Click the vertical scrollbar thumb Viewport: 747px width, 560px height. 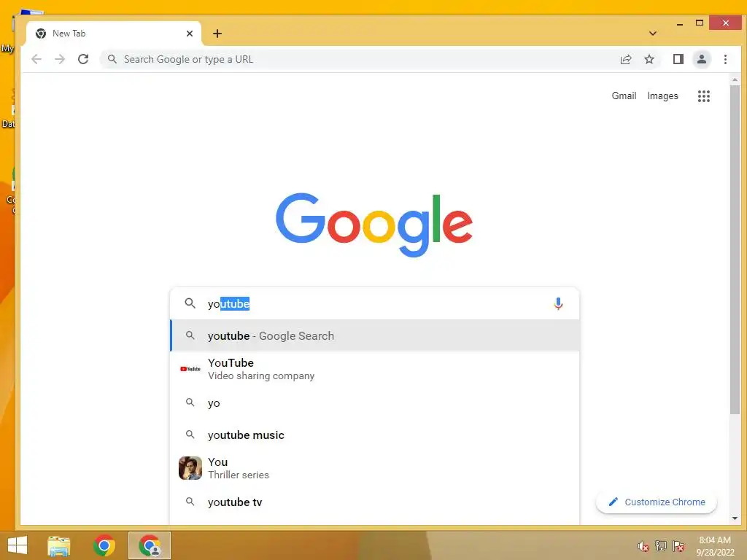[x=735, y=250]
